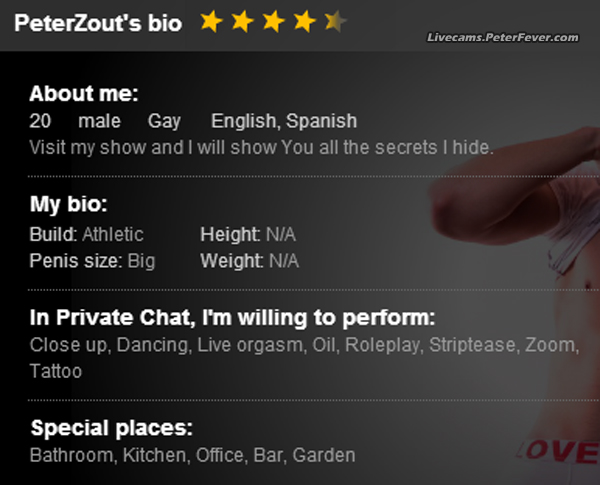The width and height of the screenshot is (600, 485).
Task: Click the "English, Spanish" languages text
Action: click(283, 121)
